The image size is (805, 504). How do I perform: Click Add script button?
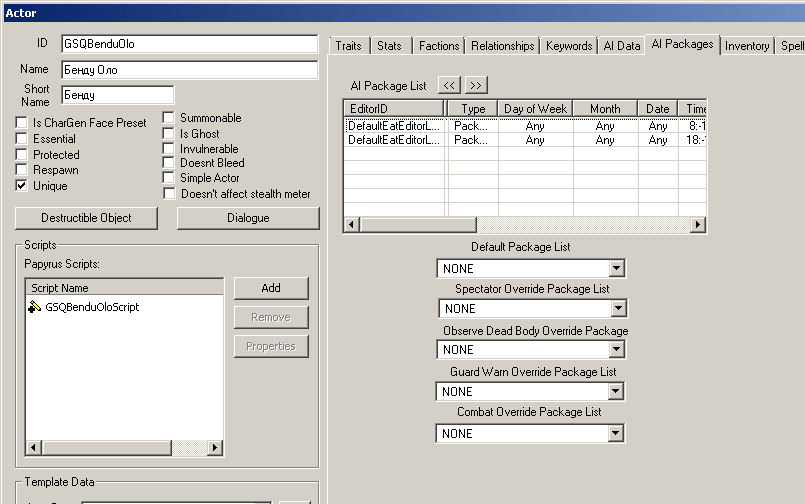click(271, 288)
